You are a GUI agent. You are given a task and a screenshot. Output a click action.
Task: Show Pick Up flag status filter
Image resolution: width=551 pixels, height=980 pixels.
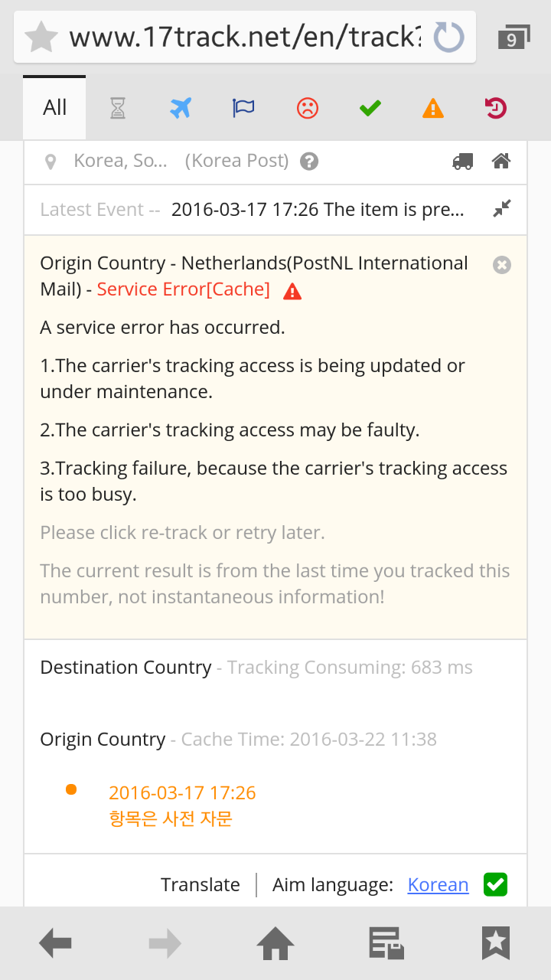coord(243,109)
